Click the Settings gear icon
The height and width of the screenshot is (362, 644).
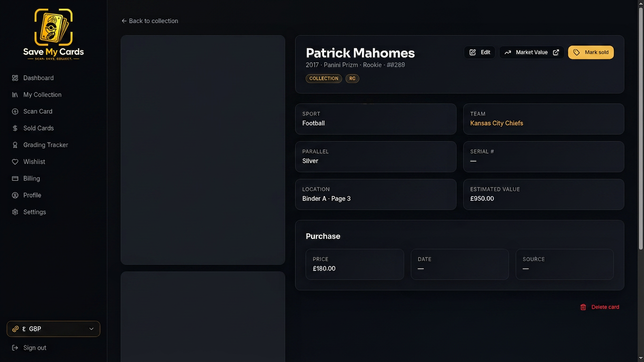click(15, 212)
